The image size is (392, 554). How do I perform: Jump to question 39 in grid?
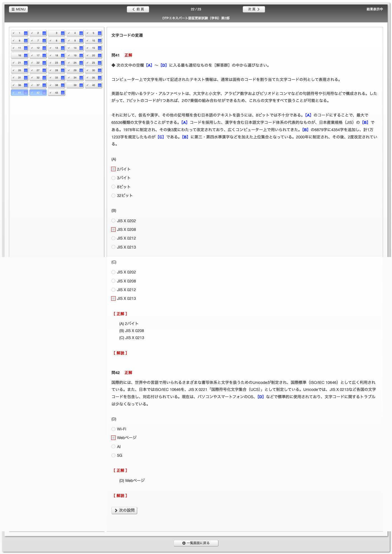pyautogui.click(x=75, y=85)
